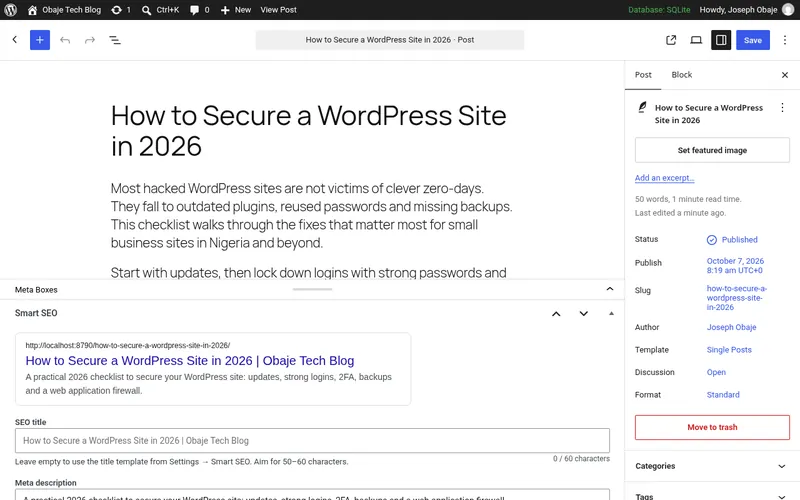Change the Standard post format
The width and height of the screenshot is (800, 500).
pyautogui.click(x=723, y=394)
